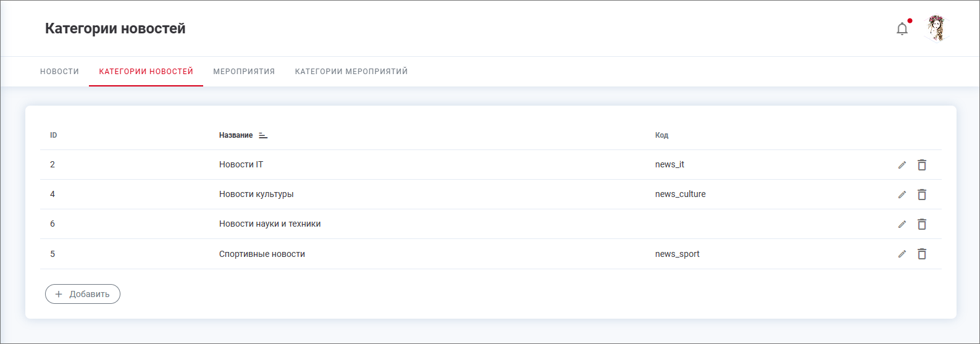Delete the Новости культуры row

tap(922, 195)
